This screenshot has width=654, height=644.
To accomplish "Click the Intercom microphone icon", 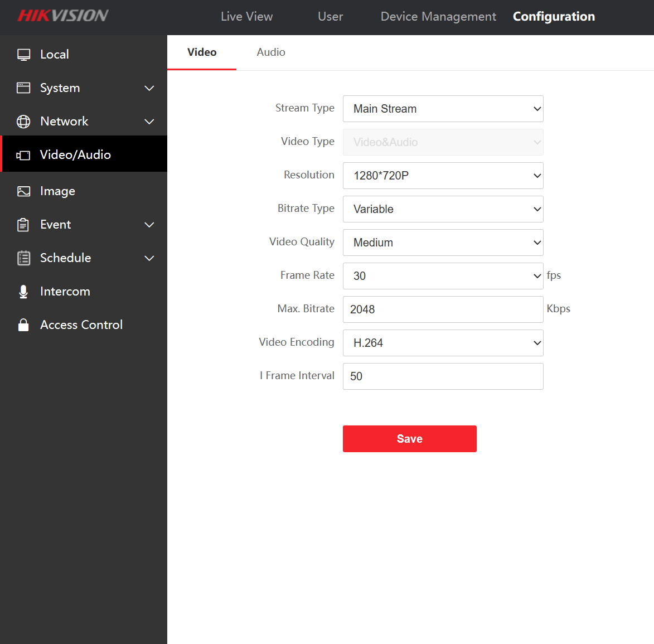I will (23, 292).
